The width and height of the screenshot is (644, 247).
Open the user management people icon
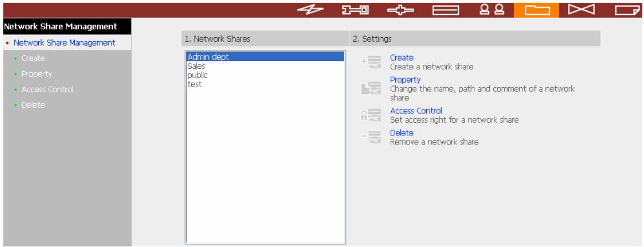click(492, 9)
